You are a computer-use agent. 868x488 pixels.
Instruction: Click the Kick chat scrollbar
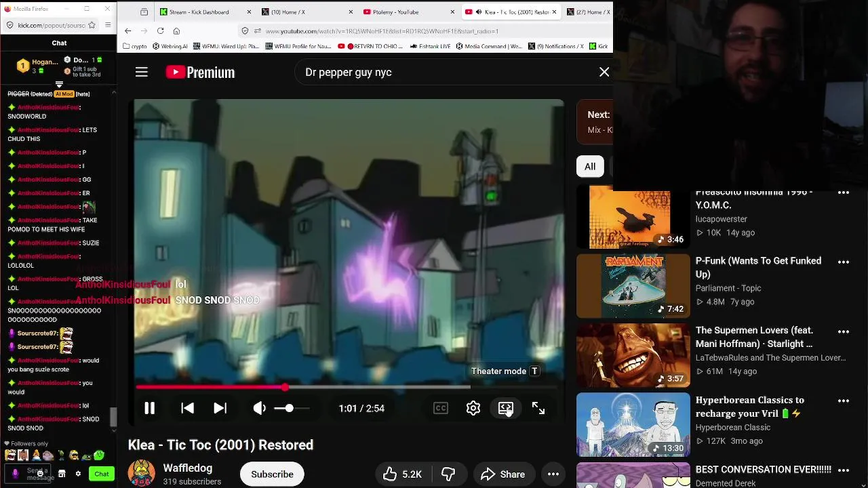pyautogui.click(x=113, y=417)
